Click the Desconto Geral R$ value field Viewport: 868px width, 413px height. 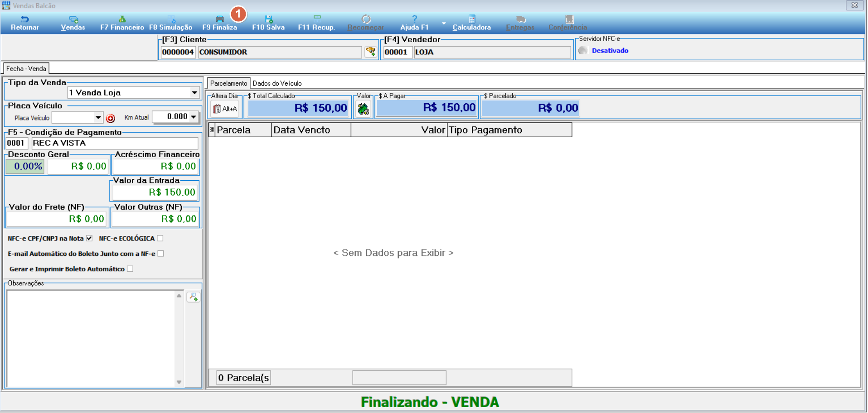pyautogui.click(x=78, y=166)
